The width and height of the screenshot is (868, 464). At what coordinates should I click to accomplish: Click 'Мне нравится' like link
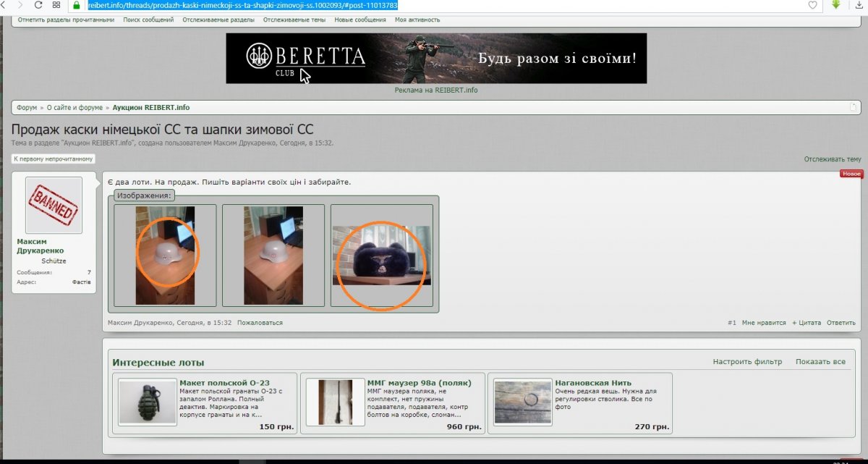point(763,323)
